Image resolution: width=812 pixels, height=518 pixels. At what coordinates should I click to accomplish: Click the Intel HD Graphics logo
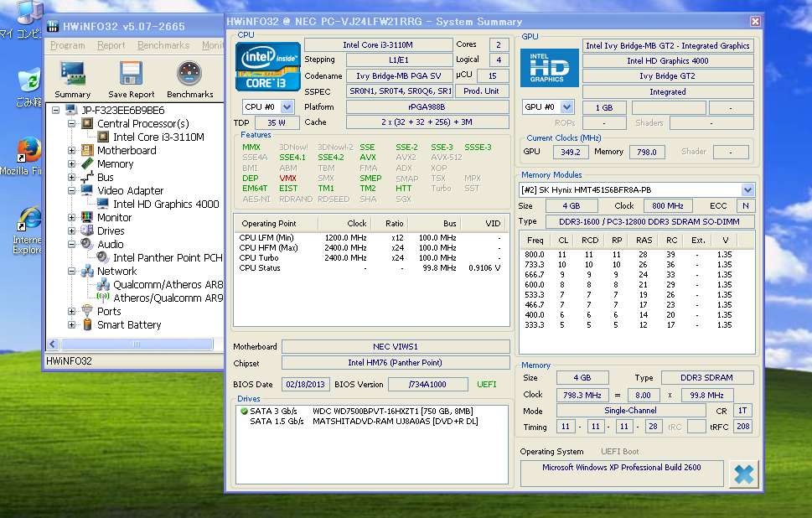click(548, 67)
